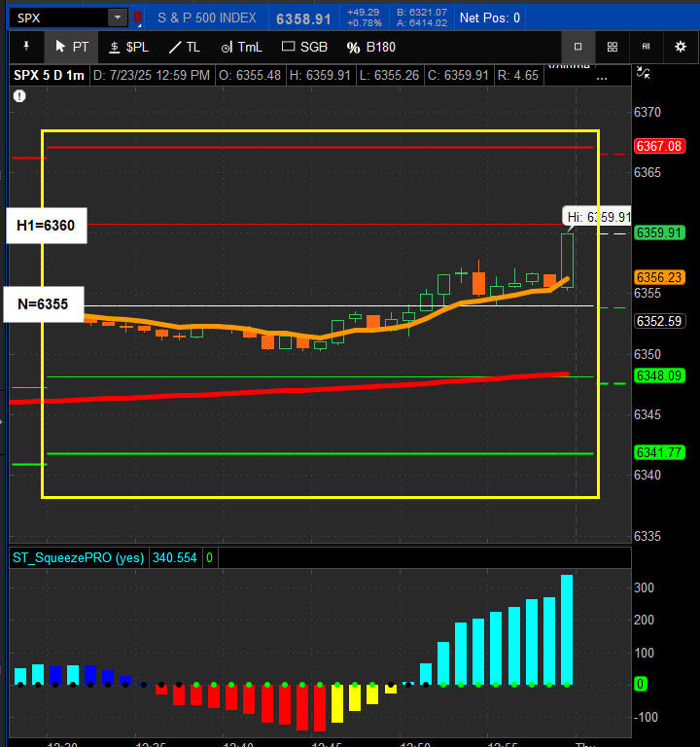The height and width of the screenshot is (747, 700).
Task: Open the SPX 5 D 1m timeframe selector
Action: tap(49, 75)
